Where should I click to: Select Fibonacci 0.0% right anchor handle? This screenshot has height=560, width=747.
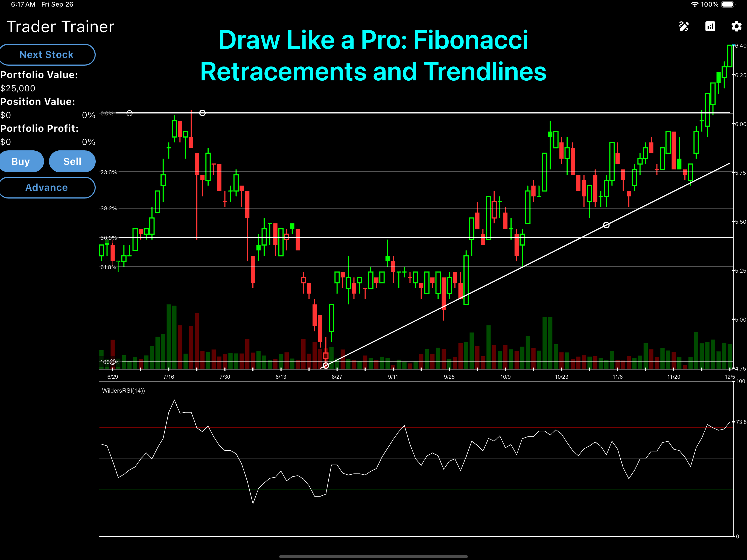click(x=202, y=113)
